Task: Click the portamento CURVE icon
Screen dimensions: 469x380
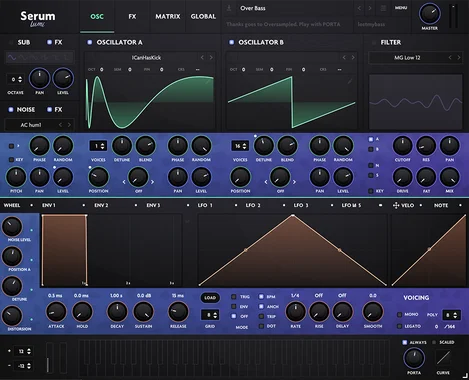Action: [x=443, y=358]
